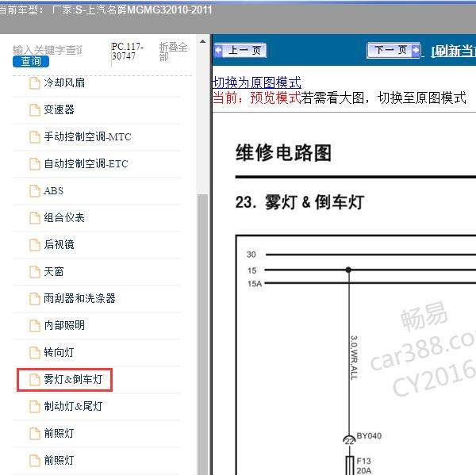Screen dimensions: 476x475
Task: Go to previous page with 上一页
Action: tap(240, 51)
